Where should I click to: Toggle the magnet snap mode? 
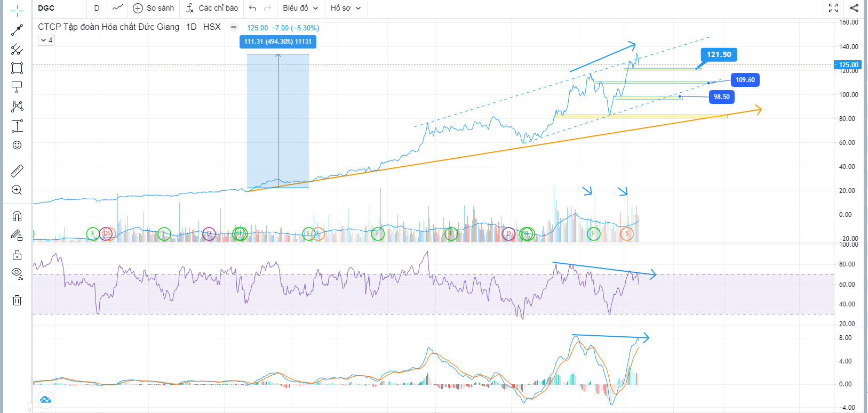(17, 216)
